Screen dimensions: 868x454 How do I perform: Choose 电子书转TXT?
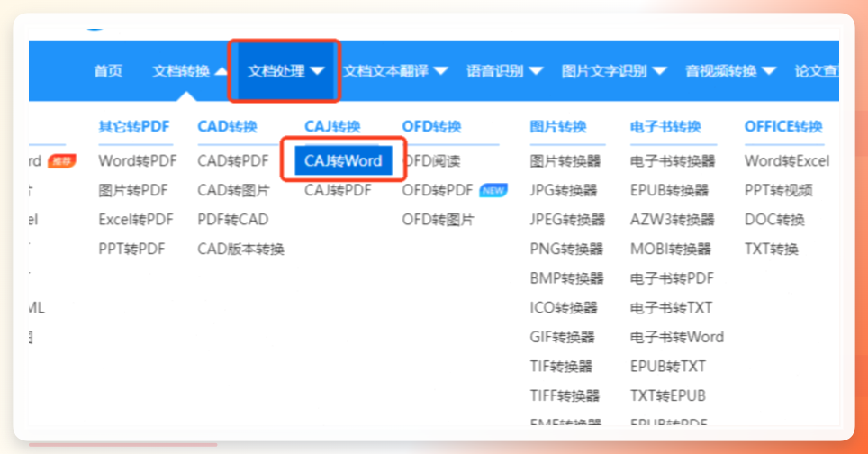[671, 308]
